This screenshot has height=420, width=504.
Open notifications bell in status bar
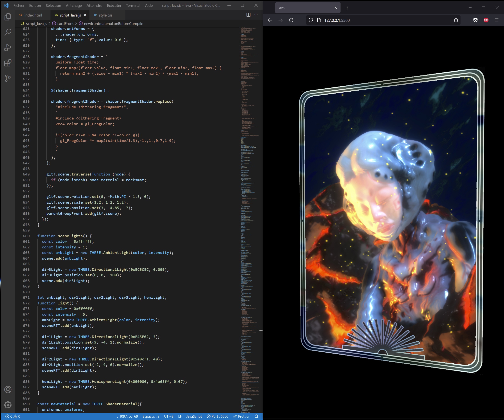(256, 416)
